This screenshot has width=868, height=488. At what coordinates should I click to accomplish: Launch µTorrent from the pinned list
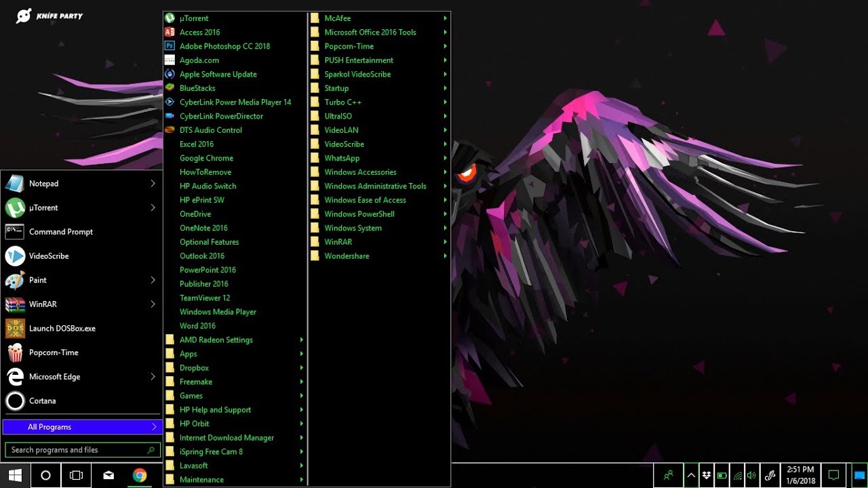[x=81, y=207]
